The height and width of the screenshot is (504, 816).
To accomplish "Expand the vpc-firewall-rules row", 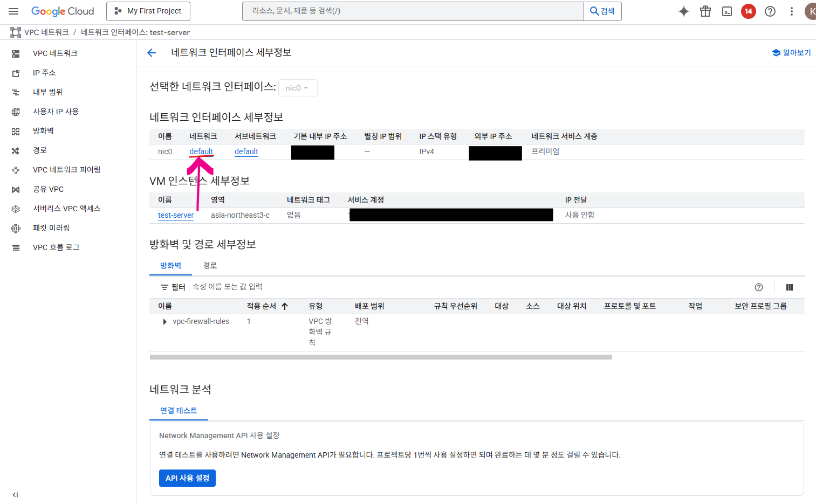I will click(x=164, y=322).
